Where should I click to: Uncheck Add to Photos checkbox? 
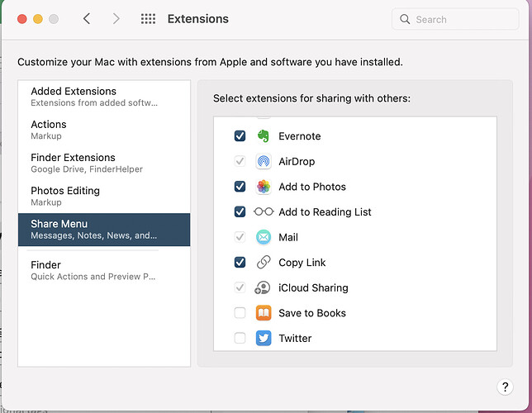click(240, 187)
